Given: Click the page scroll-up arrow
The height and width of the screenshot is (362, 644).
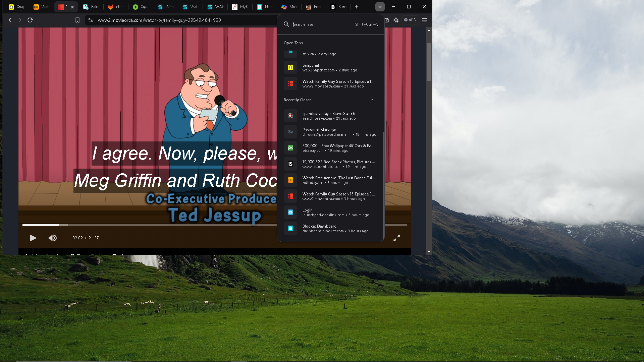Looking at the screenshot, I should tap(429, 30).
